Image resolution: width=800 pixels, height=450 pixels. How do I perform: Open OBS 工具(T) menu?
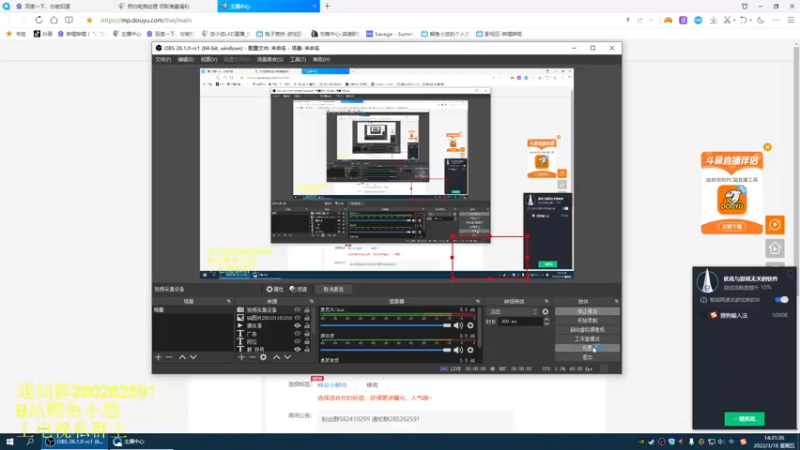click(297, 60)
